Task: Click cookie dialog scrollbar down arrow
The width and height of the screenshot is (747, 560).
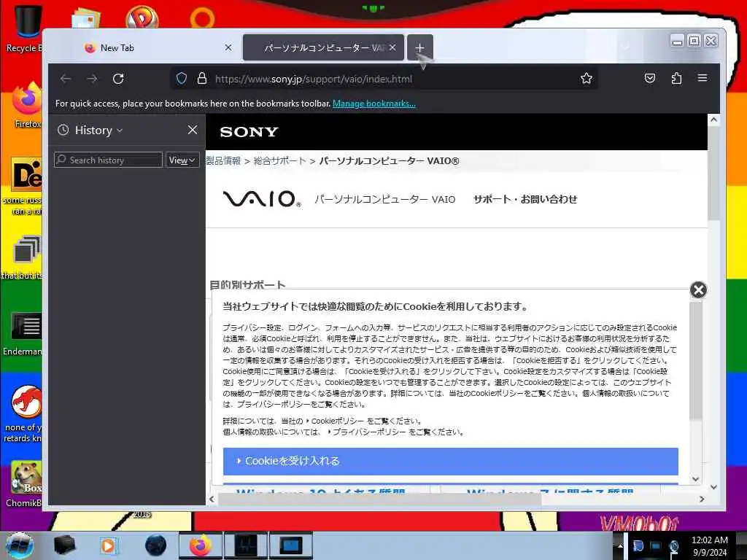Action: [x=695, y=479]
